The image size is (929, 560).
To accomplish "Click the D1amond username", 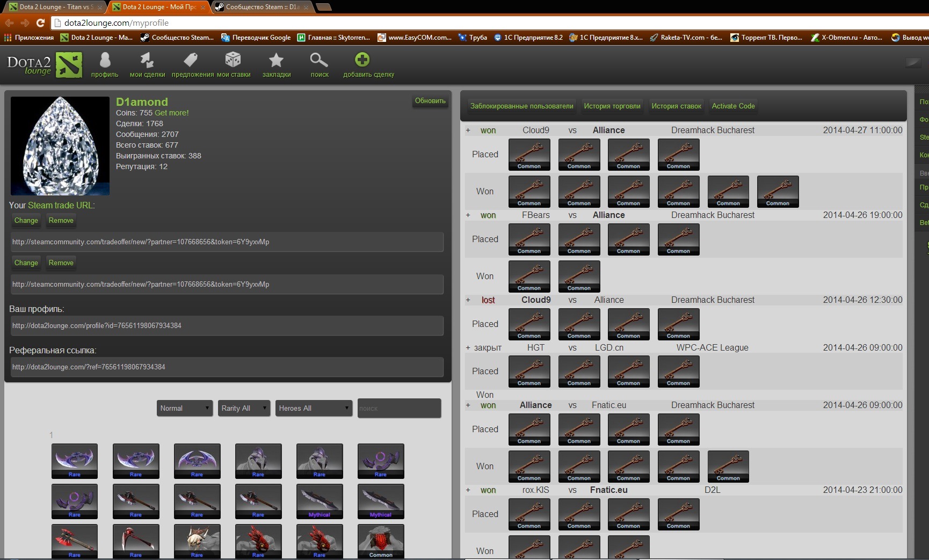I will pos(142,101).
